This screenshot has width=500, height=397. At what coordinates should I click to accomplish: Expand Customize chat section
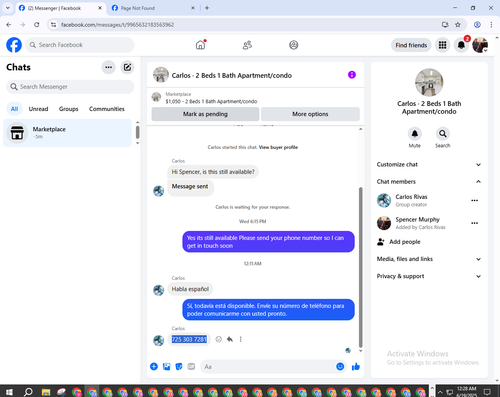429,165
